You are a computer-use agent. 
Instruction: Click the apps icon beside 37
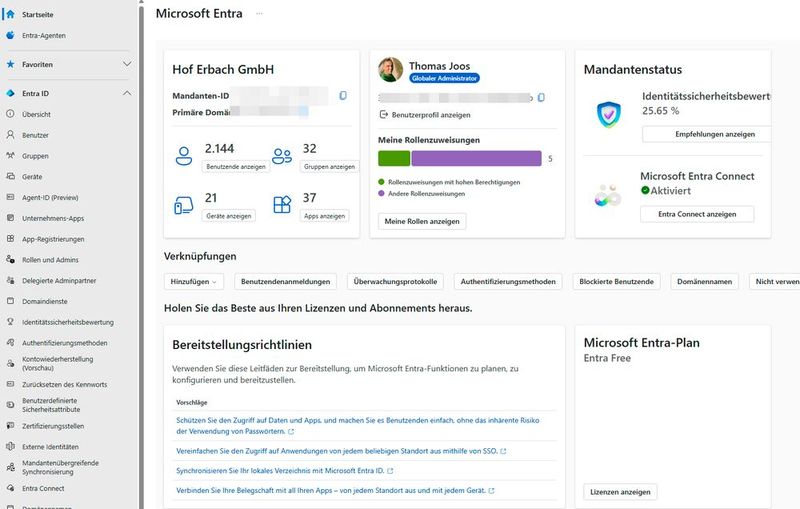[282, 205]
